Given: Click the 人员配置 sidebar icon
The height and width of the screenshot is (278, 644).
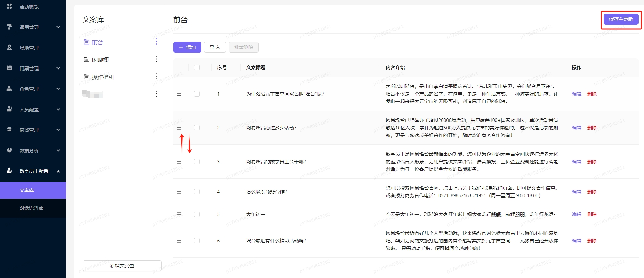Looking at the screenshot, I should pyautogui.click(x=9, y=109).
